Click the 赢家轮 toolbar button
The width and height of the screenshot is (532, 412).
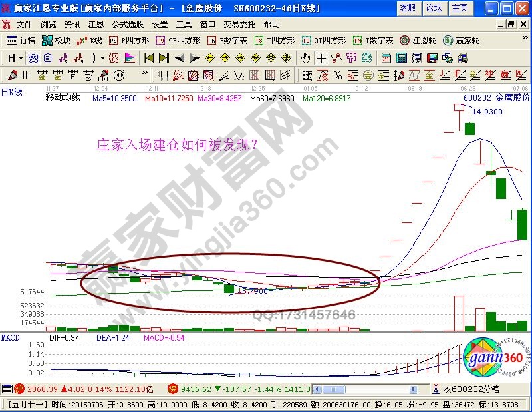coord(460,40)
